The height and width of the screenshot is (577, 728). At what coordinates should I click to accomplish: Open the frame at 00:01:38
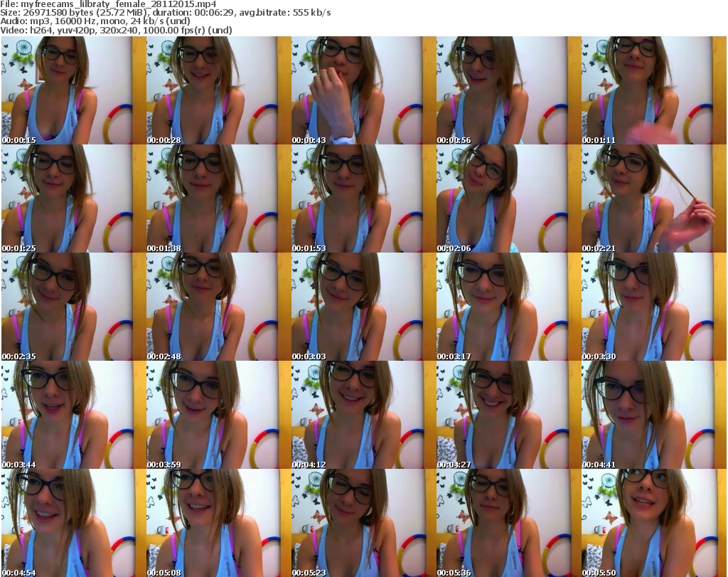[219, 198]
